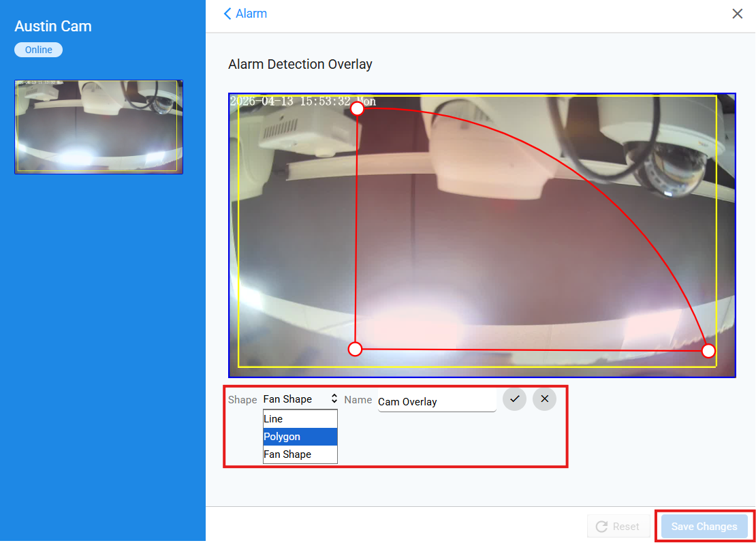Click the Online status badge

point(39,50)
